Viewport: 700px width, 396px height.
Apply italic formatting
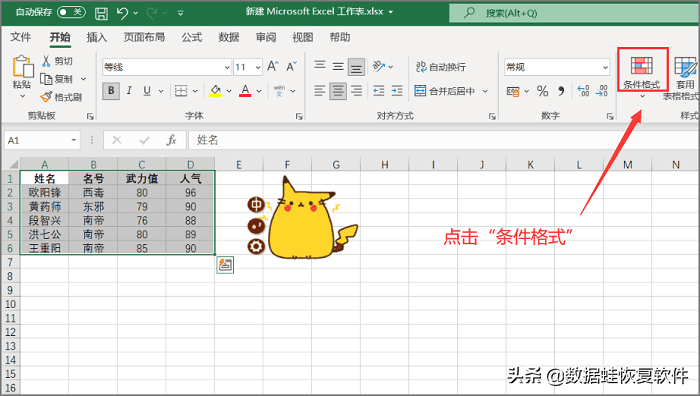click(129, 91)
